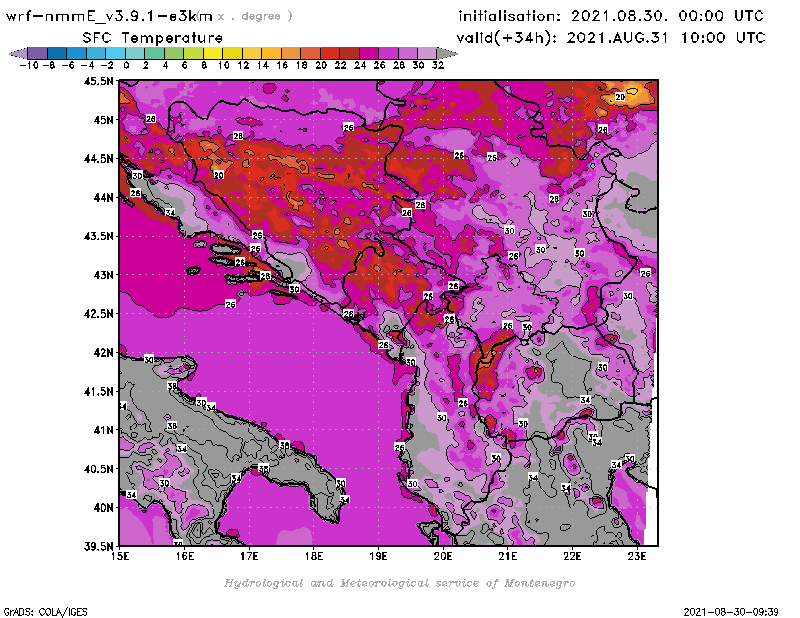The width and height of the screenshot is (800, 618).
Task: Click the latitude axis label '40N'
Action: 104,508
